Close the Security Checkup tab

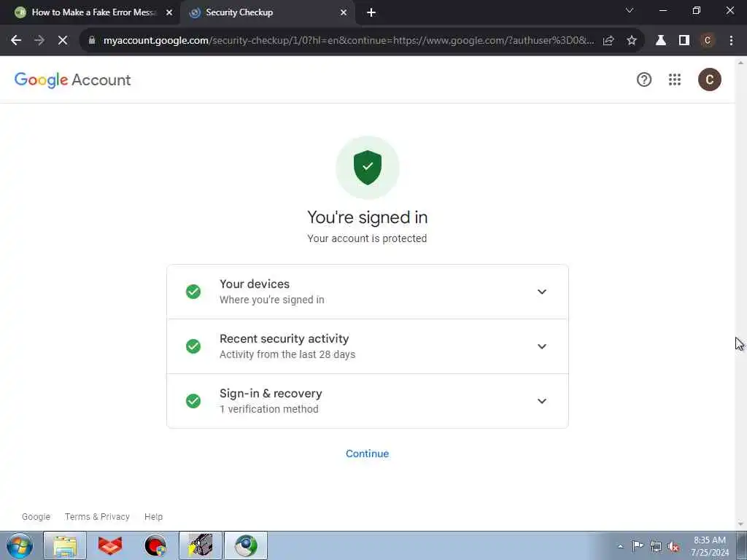tap(344, 12)
